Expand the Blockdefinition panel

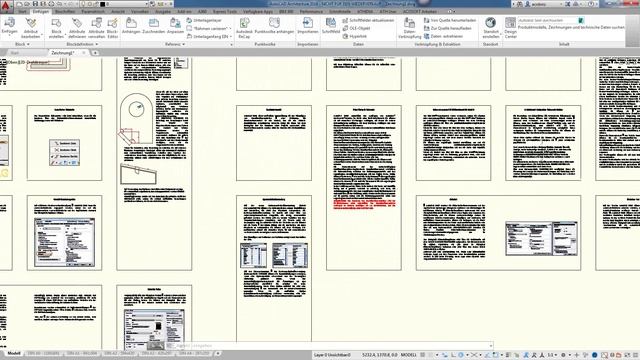(x=82, y=44)
